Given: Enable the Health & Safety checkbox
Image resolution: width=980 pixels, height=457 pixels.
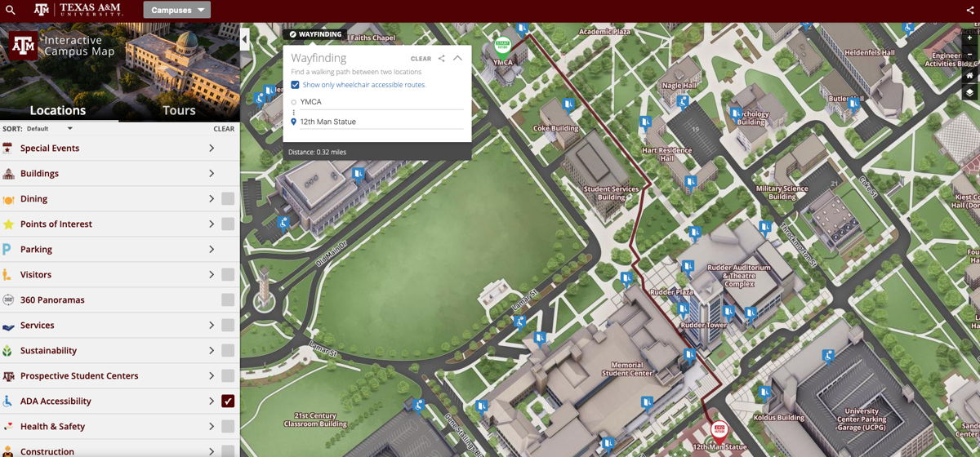Looking at the screenshot, I should (x=228, y=427).
